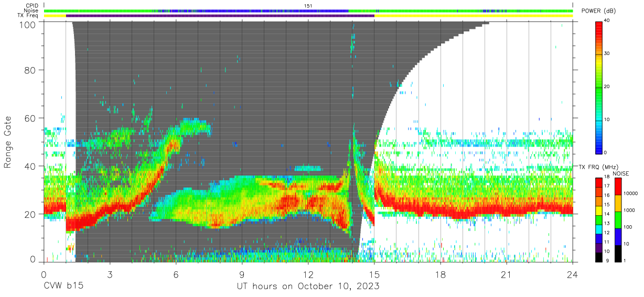644x297 pixels.
Task: Click the 1000 tick on NOISE legend
Action: coord(630,210)
